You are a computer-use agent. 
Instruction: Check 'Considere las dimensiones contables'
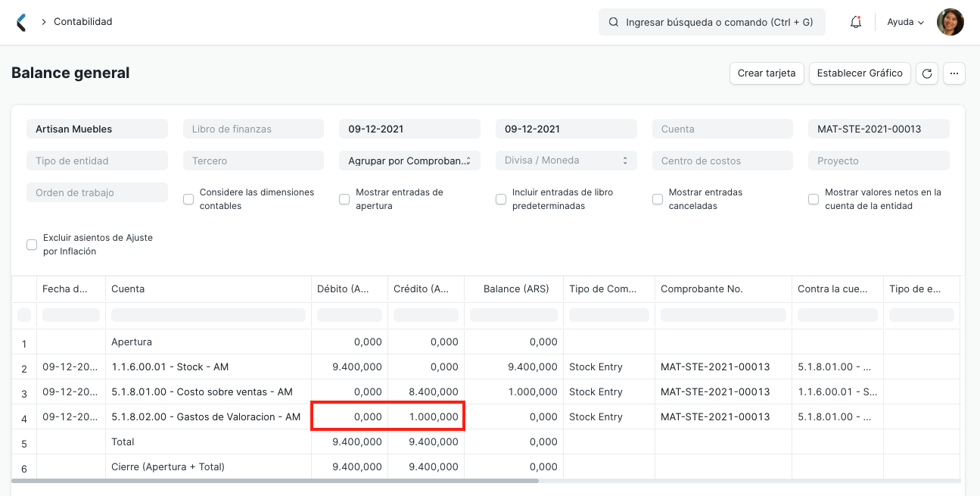[x=188, y=198]
